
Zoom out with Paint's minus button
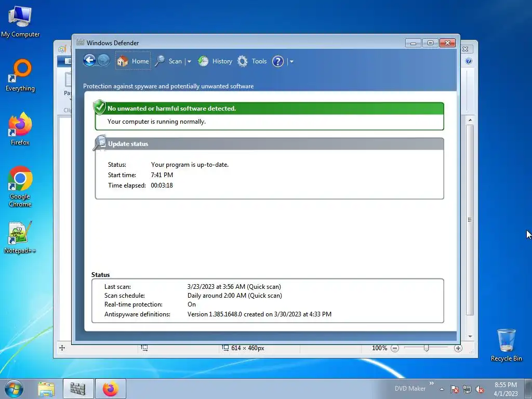tap(395, 348)
